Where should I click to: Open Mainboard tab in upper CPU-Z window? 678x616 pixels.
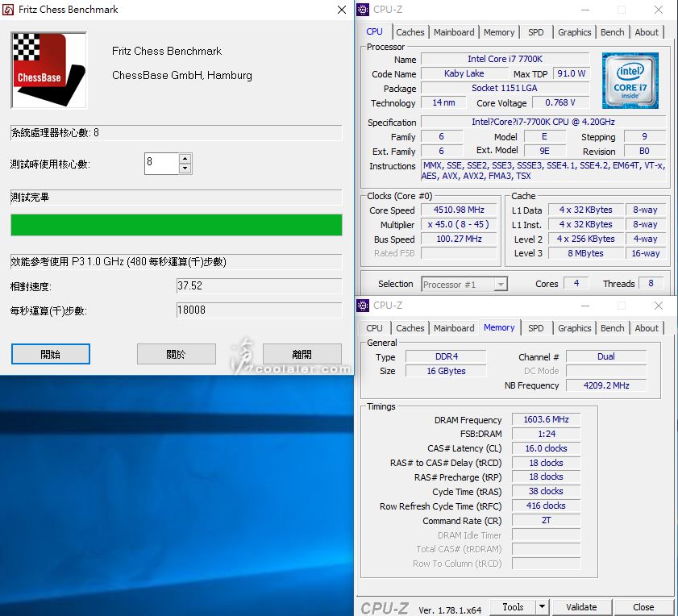coord(454,32)
